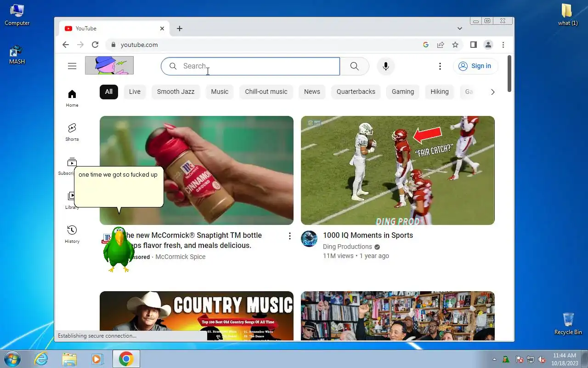Click the Sign in button
Screen dimensions: 588x368
475,66
